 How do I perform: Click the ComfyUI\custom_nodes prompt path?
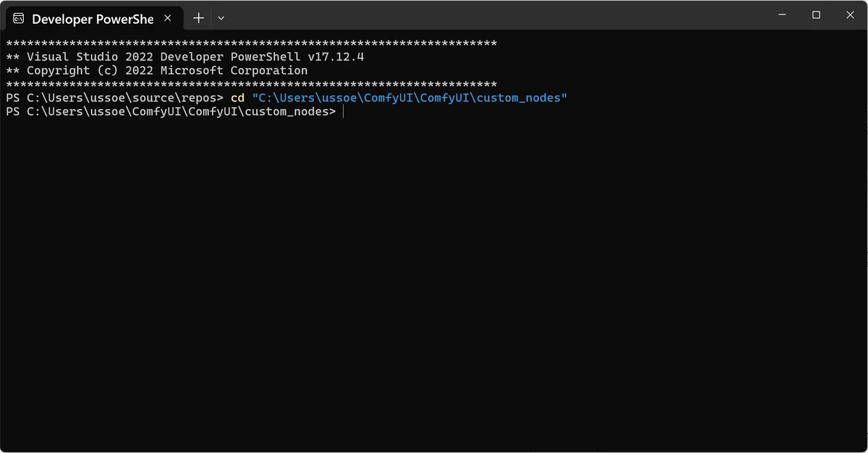[260, 112]
